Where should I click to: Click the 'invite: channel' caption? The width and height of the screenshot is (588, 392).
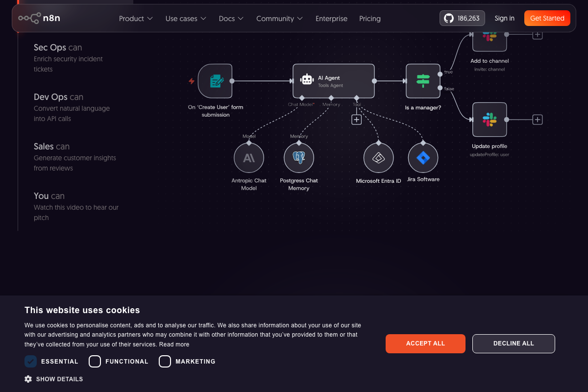coord(490,70)
